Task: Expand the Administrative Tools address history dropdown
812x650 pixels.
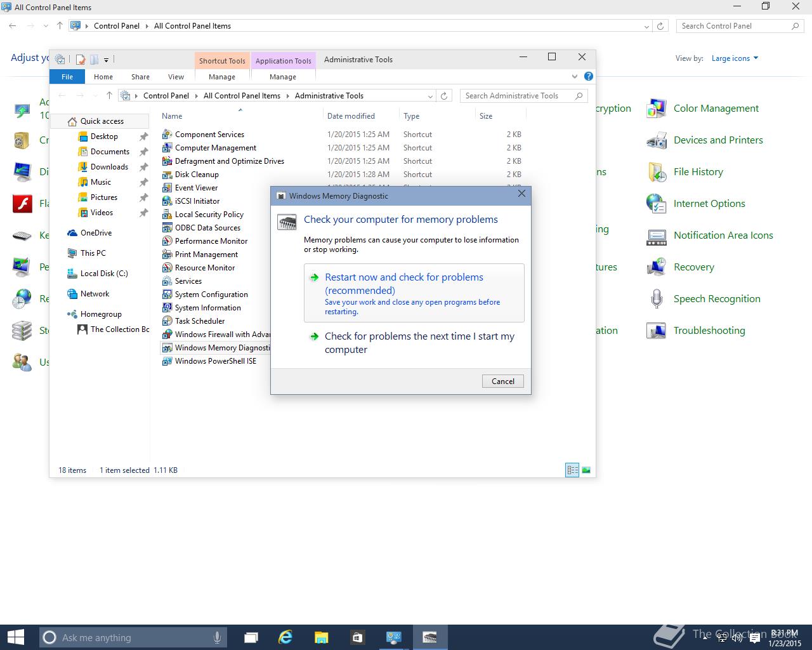Action: pos(430,96)
